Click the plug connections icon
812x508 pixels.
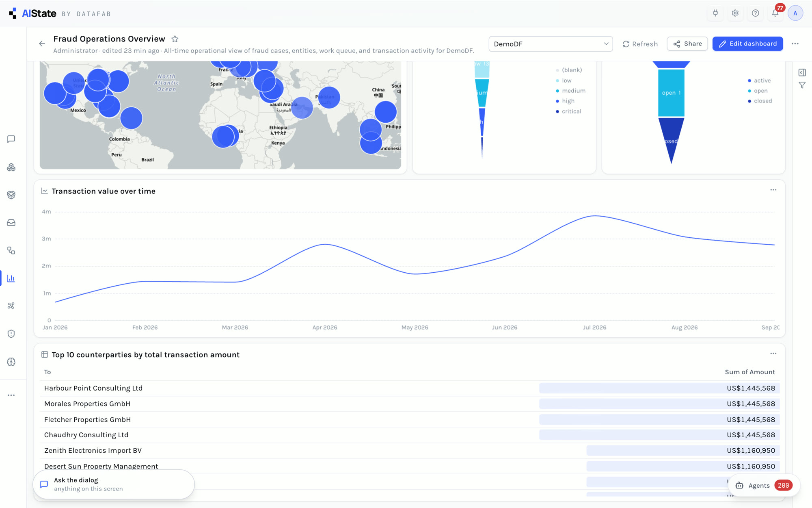point(715,13)
